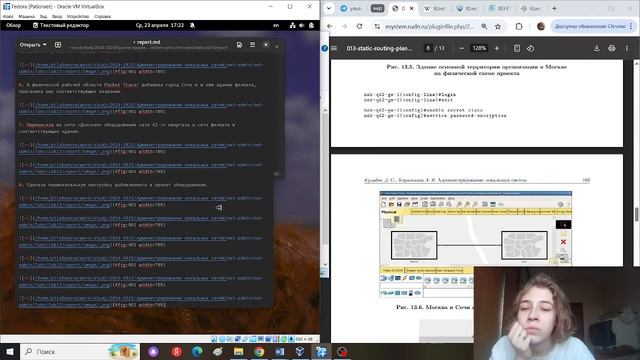
Task: Close the active Chrome tab
Action: (x=411, y=8)
